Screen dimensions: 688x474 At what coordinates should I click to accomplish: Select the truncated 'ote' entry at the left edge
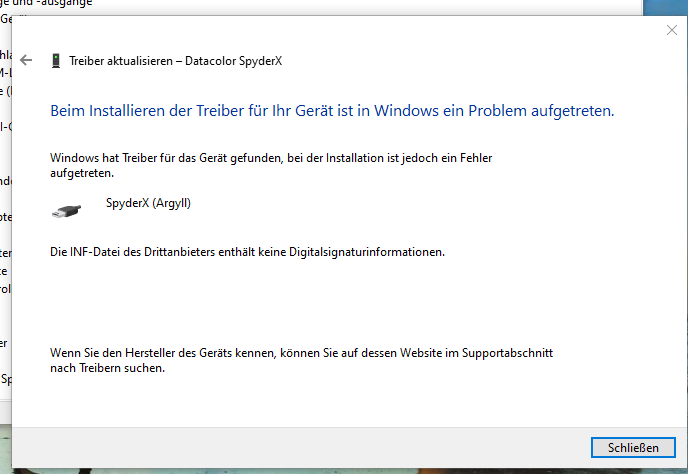[5, 217]
